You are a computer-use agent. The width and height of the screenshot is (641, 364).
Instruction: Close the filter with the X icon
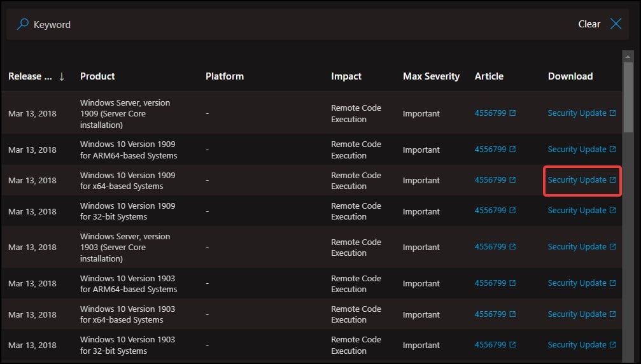point(616,24)
